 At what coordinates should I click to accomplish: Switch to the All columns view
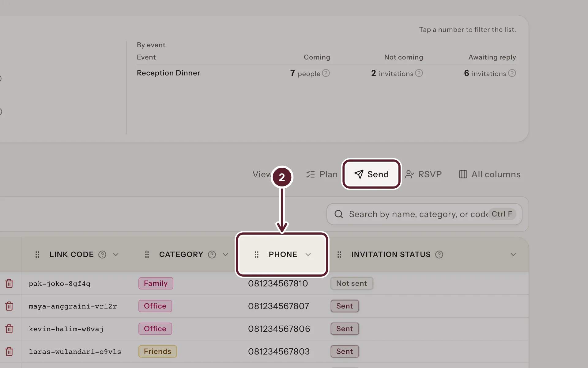(x=489, y=174)
